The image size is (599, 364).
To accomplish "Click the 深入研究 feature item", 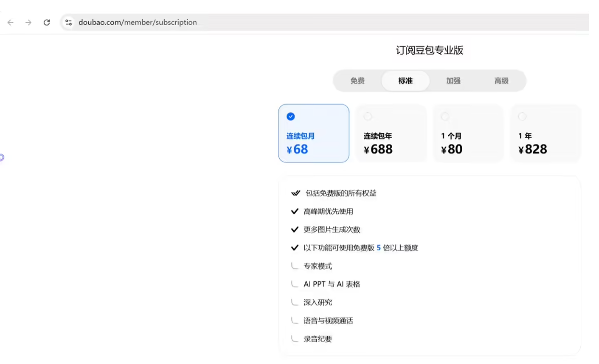I will click(318, 303).
